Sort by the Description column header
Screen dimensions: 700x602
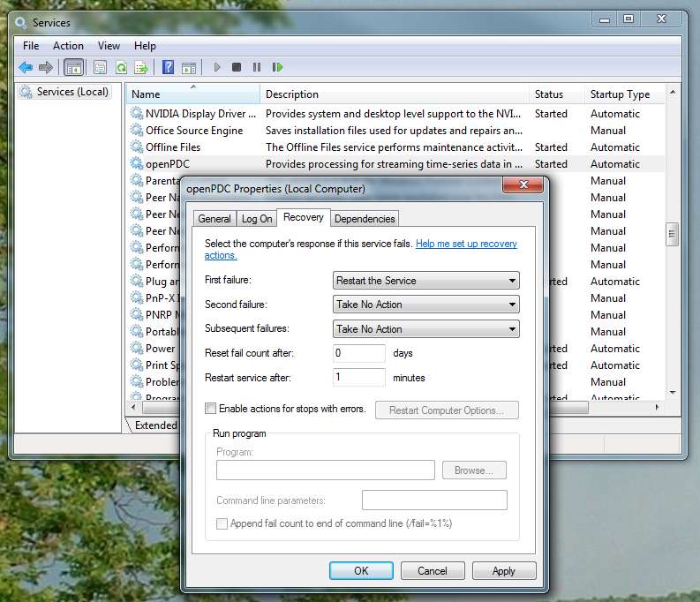tap(395, 94)
